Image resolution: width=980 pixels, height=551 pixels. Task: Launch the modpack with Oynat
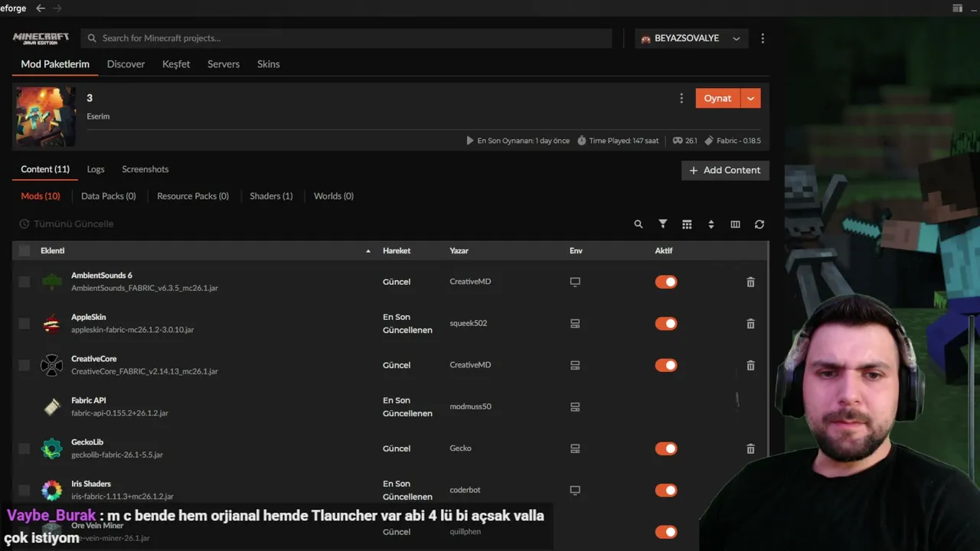(717, 98)
